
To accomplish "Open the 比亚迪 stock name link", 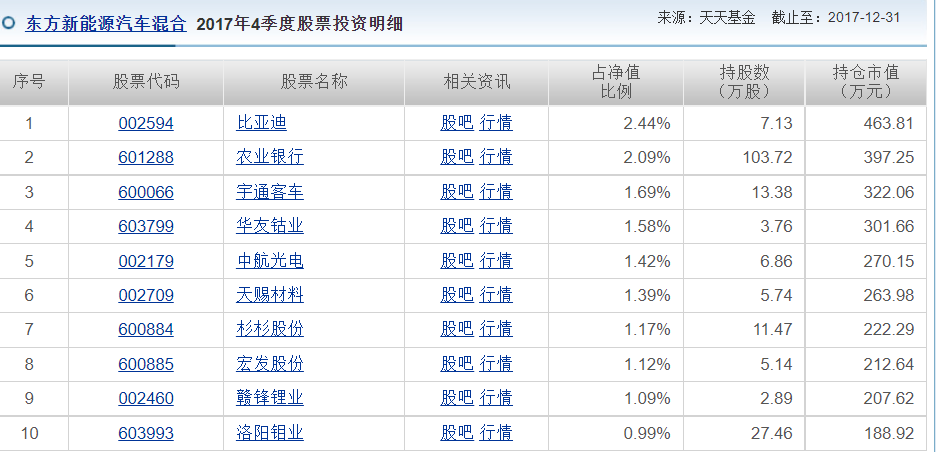I will (261, 123).
